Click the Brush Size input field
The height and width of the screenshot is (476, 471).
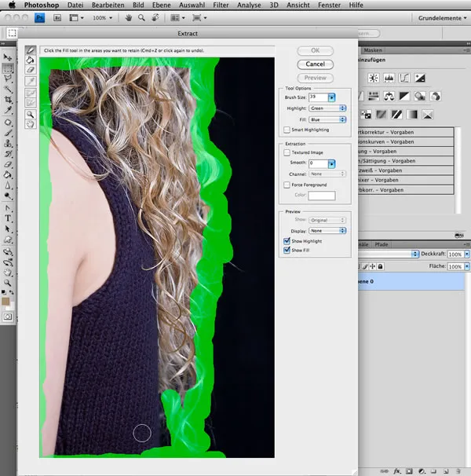[x=317, y=97]
